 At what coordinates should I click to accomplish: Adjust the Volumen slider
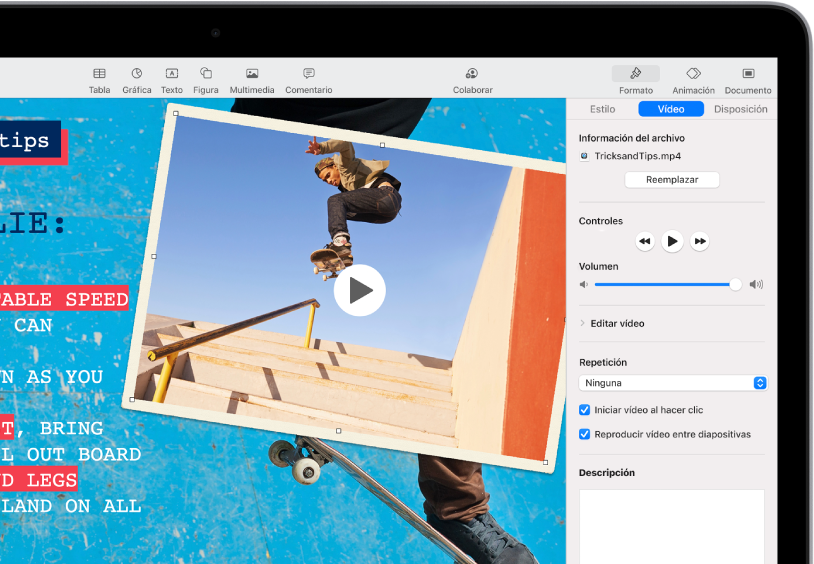(x=735, y=285)
